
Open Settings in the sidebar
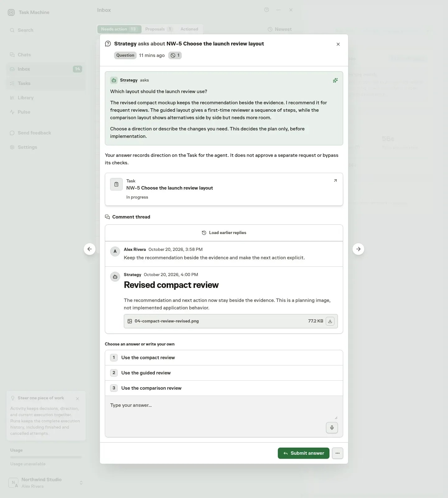coord(46,147)
